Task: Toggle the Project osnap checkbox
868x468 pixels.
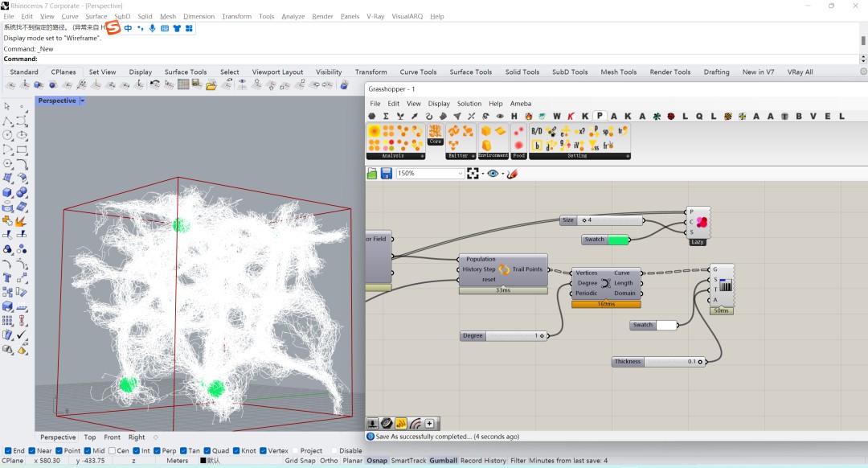Action: [295, 451]
